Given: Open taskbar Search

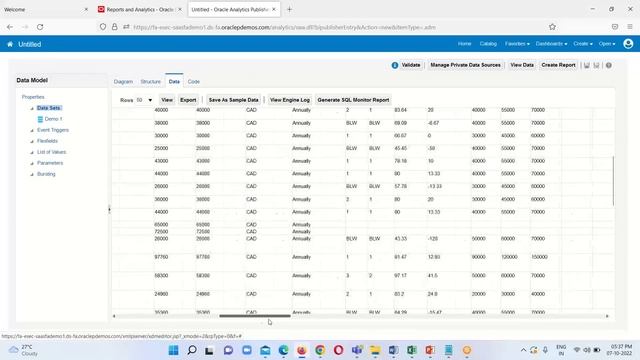Looking at the screenshot, I should 191,350.
